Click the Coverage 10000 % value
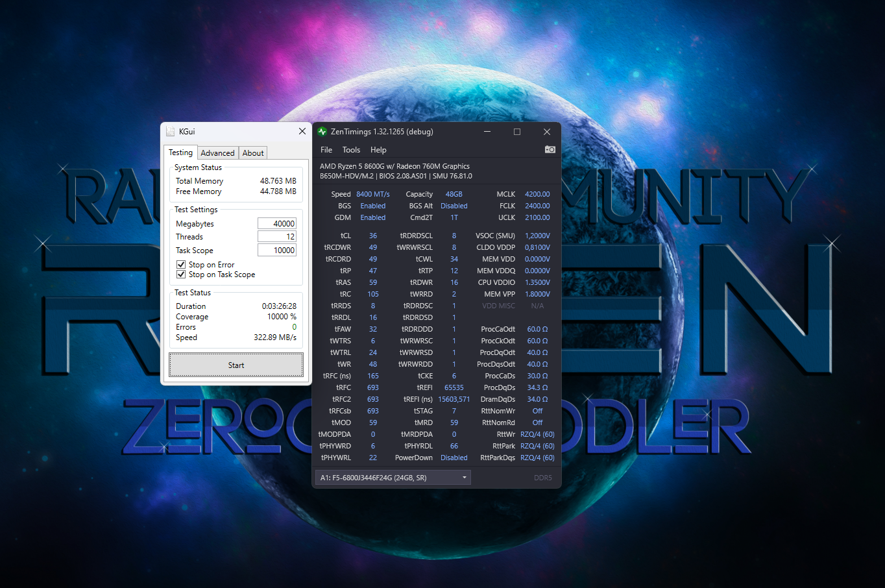Image resolution: width=885 pixels, height=588 pixels. [282, 317]
